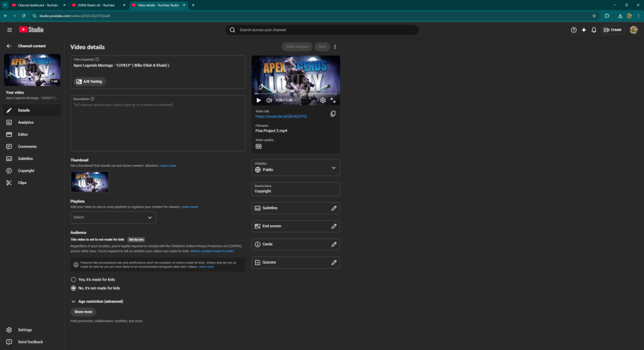This screenshot has height=350, width=644.
Task: Open the Playlists Select dropdown
Action: click(113, 218)
